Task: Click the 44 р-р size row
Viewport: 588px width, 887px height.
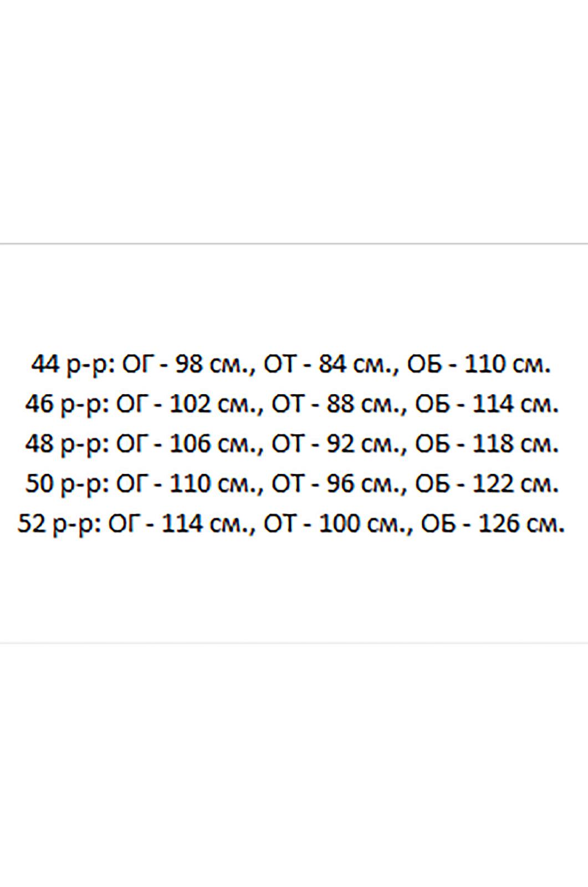Action: (291, 365)
